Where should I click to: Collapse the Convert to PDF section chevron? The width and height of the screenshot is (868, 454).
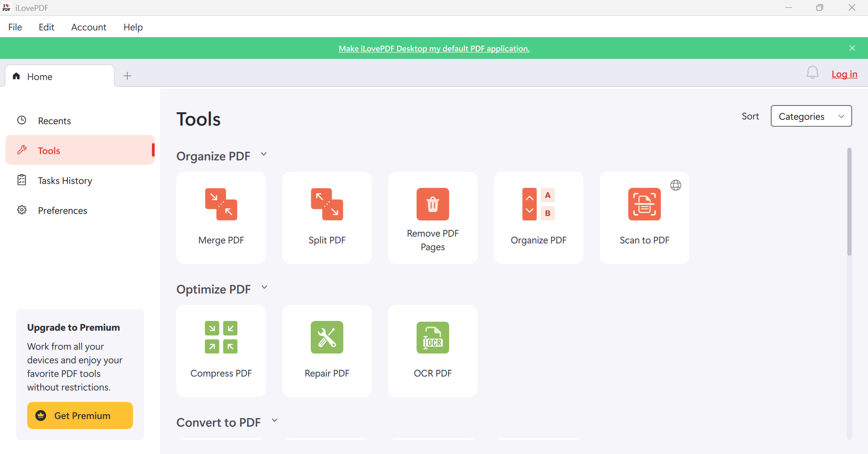(x=275, y=421)
